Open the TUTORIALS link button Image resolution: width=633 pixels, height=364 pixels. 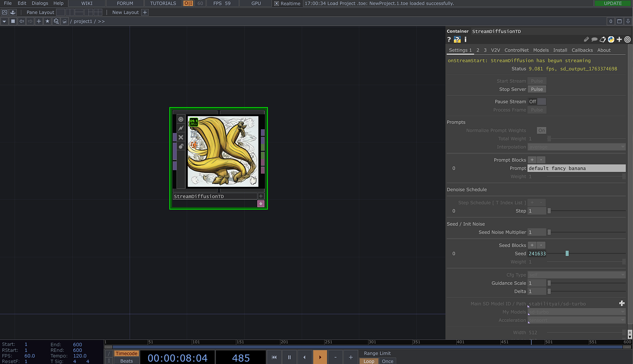coord(163,3)
